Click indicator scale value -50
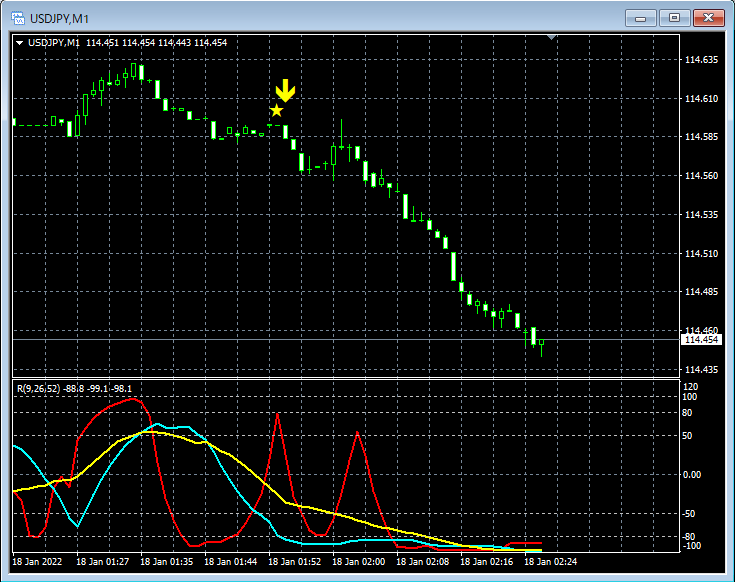The height and width of the screenshot is (582, 735). pos(689,514)
